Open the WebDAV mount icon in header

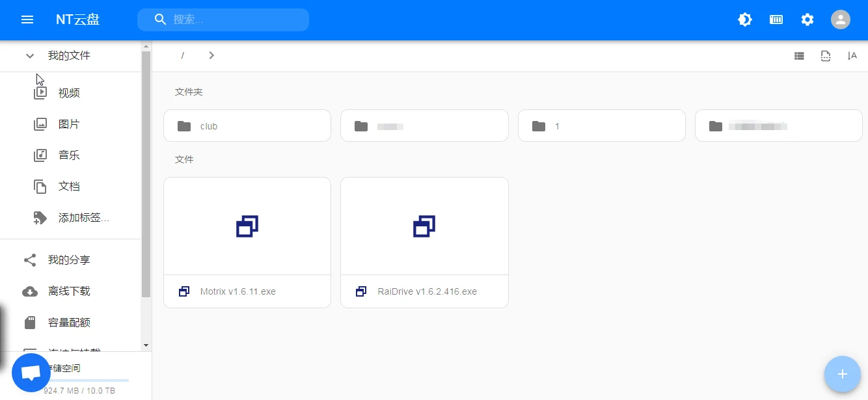click(776, 20)
